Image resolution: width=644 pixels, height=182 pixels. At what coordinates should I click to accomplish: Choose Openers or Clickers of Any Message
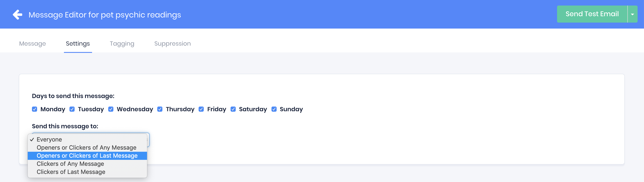(x=87, y=147)
